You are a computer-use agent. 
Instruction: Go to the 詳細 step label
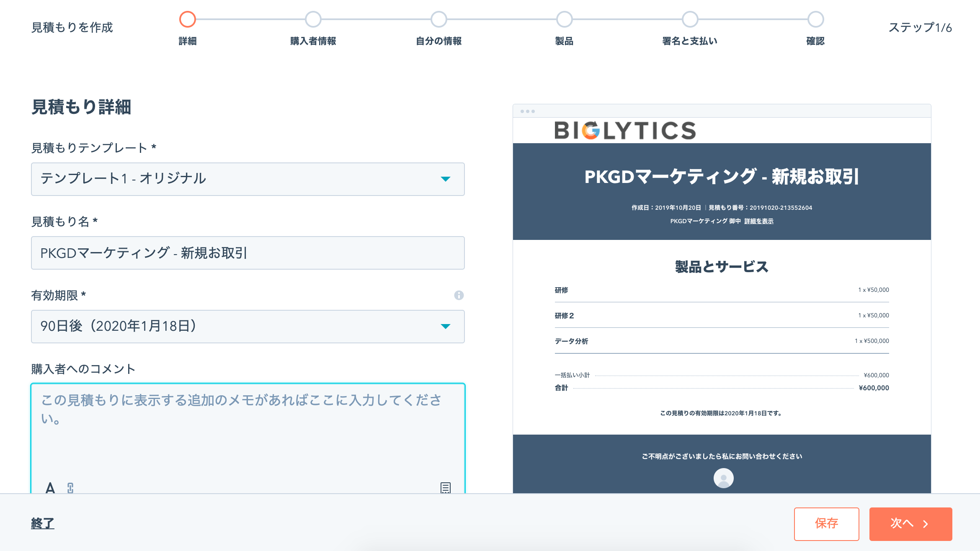(x=188, y=41)
